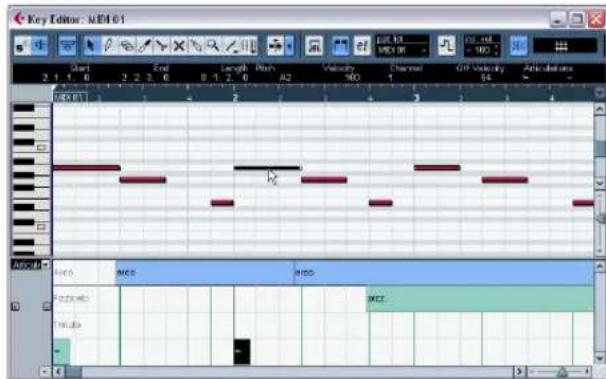This screenshot has height=379, width=606.
Task: Select the black accent marker at bar 2
Action: [242, 352]
